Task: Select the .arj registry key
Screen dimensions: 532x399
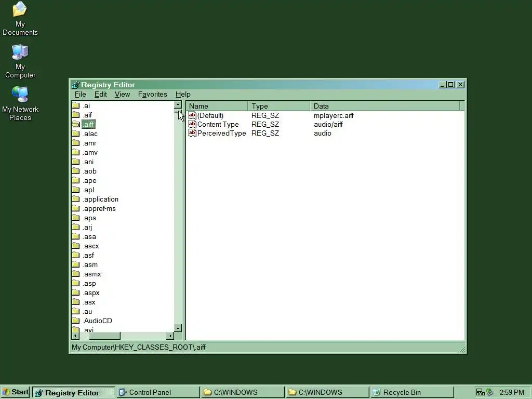Action: [x=87, y=228]
